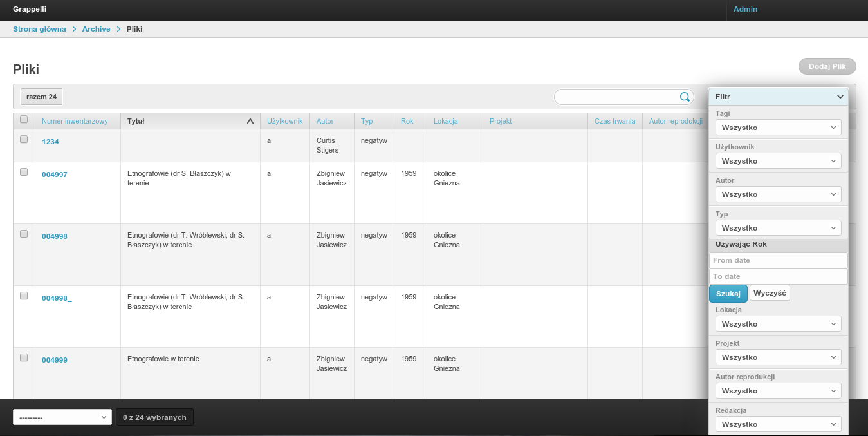This screenshot has width=868, height=436.
Task: Sort by Lokacja column header
Action: (446, 121)
